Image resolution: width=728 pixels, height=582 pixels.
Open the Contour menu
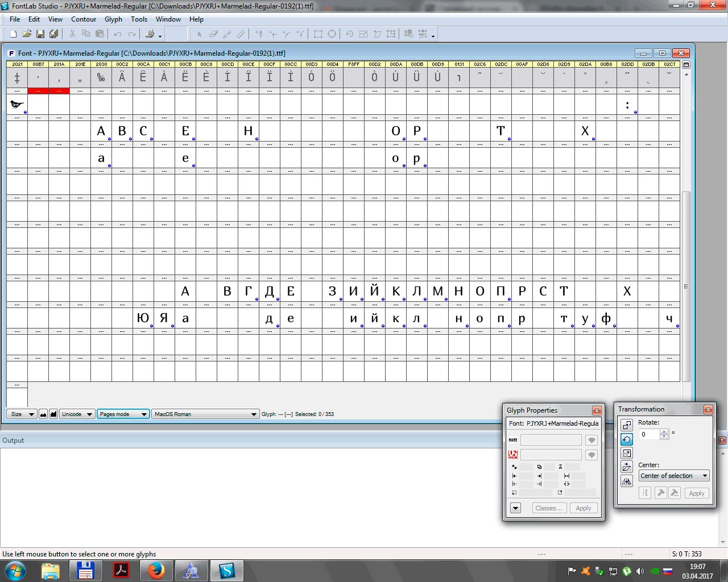[x=84, y=19]
